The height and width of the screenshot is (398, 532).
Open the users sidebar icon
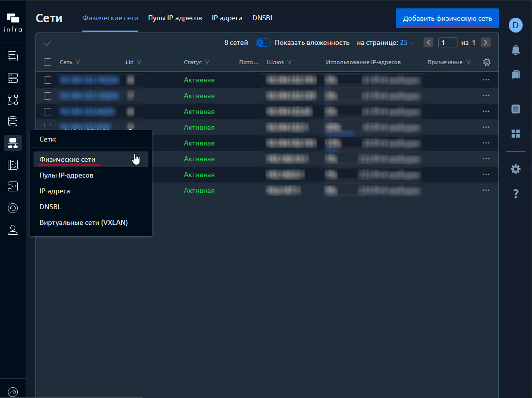[x=13, y=230]
